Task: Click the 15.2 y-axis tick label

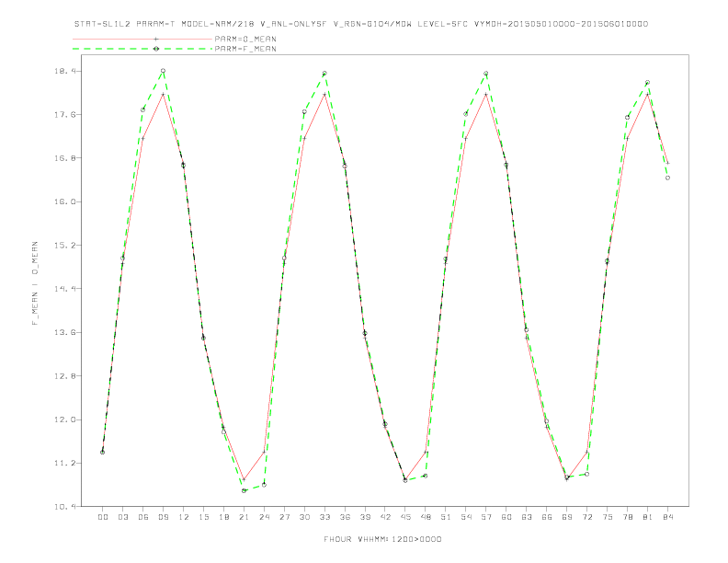Action: pos(65,246)
